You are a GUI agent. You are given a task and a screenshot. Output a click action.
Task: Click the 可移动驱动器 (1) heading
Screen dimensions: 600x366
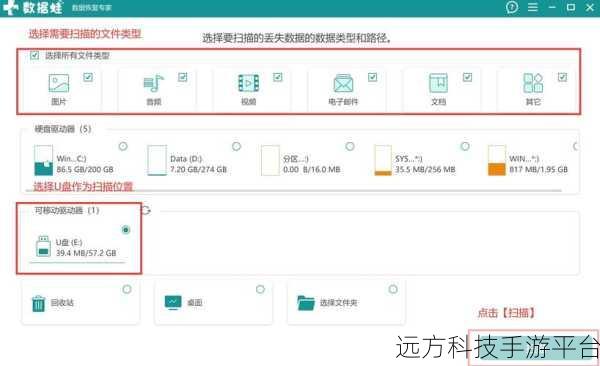67,210
